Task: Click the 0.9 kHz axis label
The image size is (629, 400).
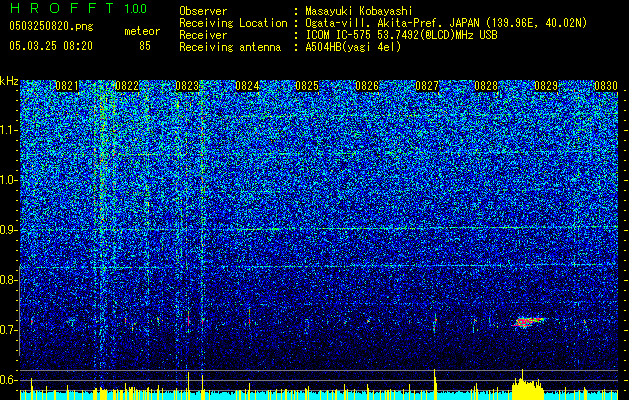Action: pyautogui.click(x=9, y=230)
